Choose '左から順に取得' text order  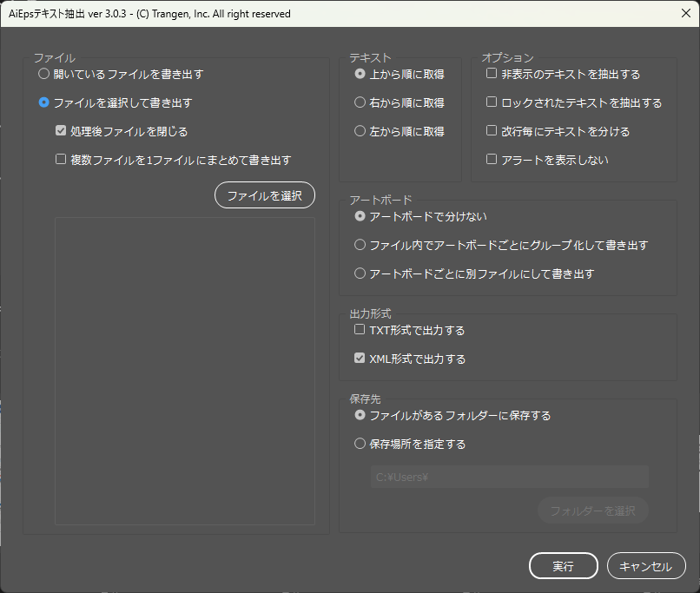360,131
